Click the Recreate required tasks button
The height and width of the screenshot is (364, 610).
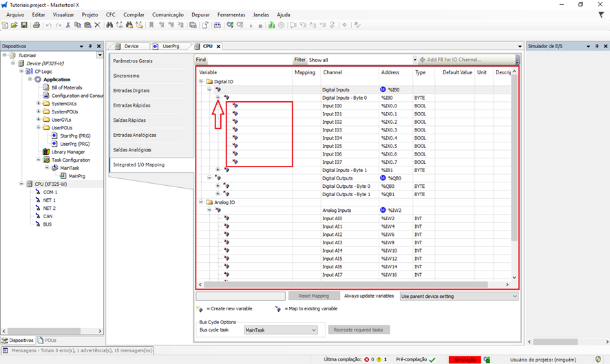click(359, 330)
